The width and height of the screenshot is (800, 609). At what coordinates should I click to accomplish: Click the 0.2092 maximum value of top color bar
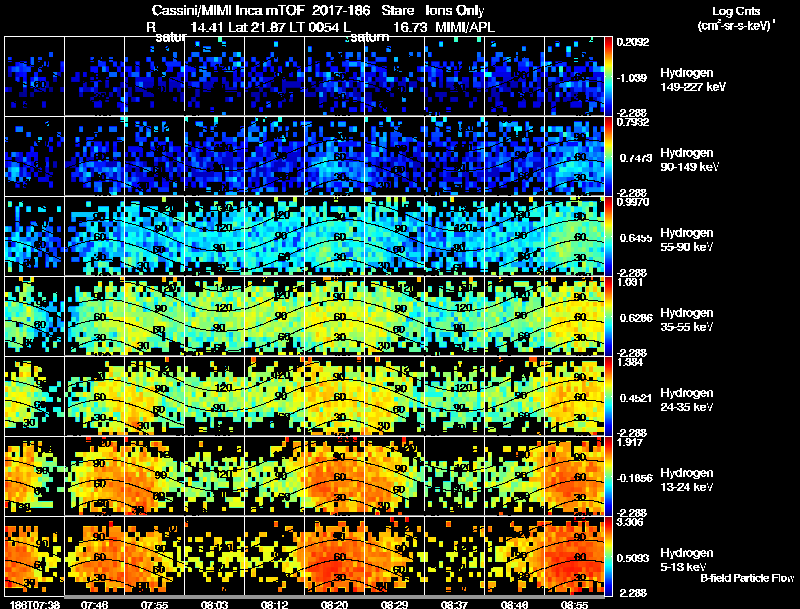(633, 42)
